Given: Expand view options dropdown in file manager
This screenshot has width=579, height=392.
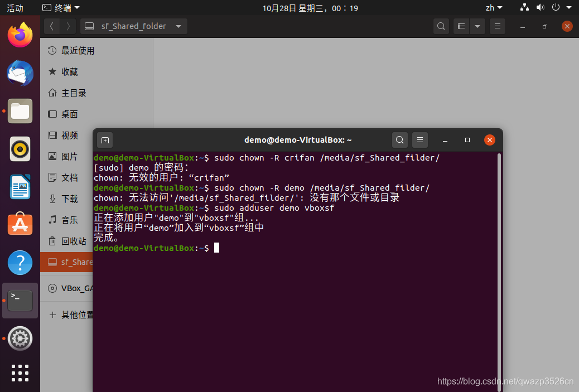Looking at the screenshot, I should (477, 26).
